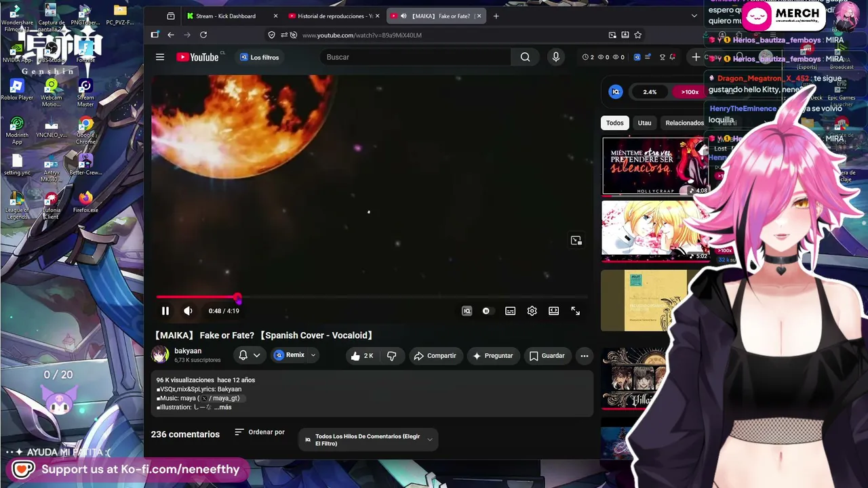Open video settings gear

532,310
